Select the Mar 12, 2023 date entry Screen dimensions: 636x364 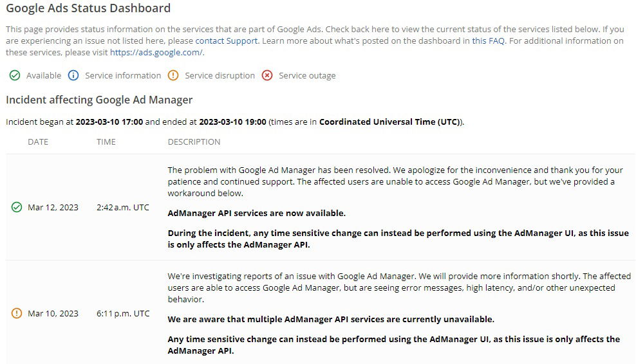(x=53, y=207)
